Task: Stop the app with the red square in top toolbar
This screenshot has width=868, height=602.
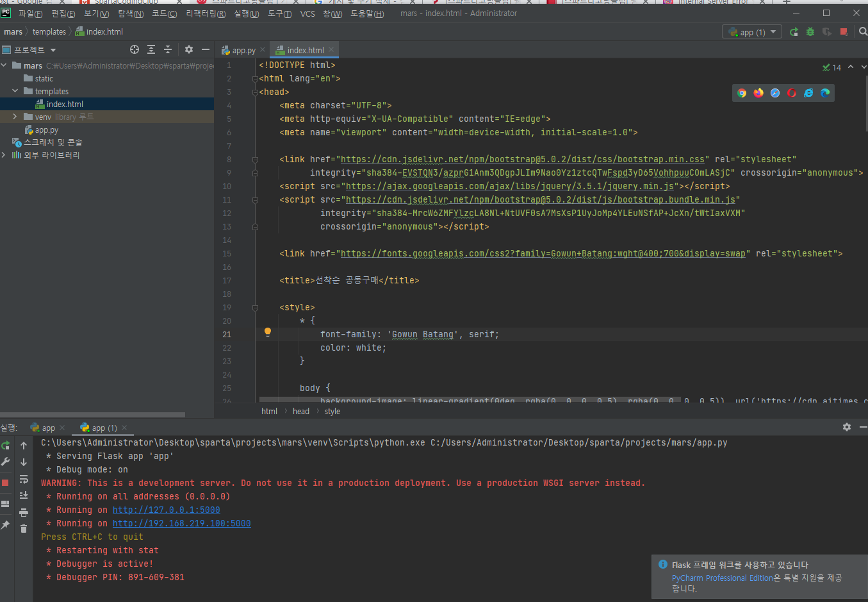Action: [x=844, y=31]
